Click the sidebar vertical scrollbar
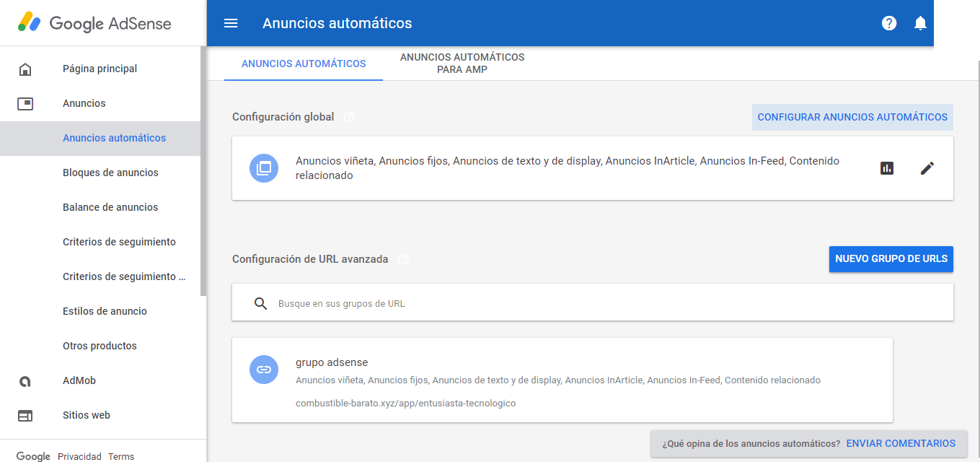The image size is (980, 462). 203,171
